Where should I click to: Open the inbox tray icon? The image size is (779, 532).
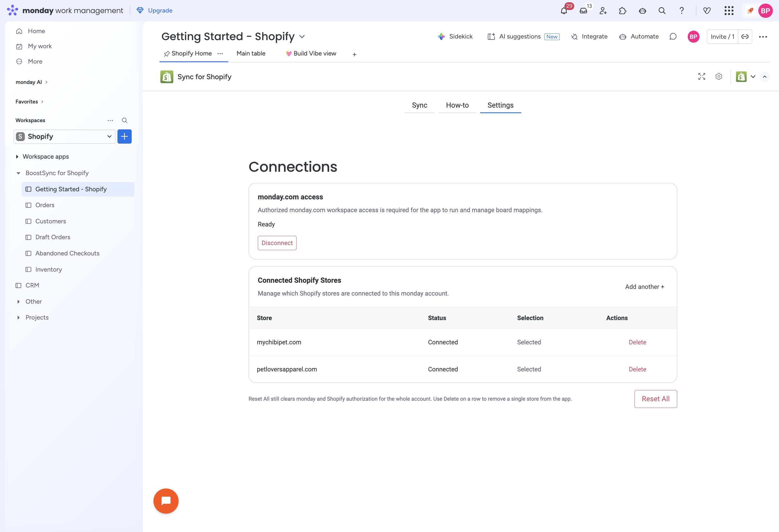(583, 11)
